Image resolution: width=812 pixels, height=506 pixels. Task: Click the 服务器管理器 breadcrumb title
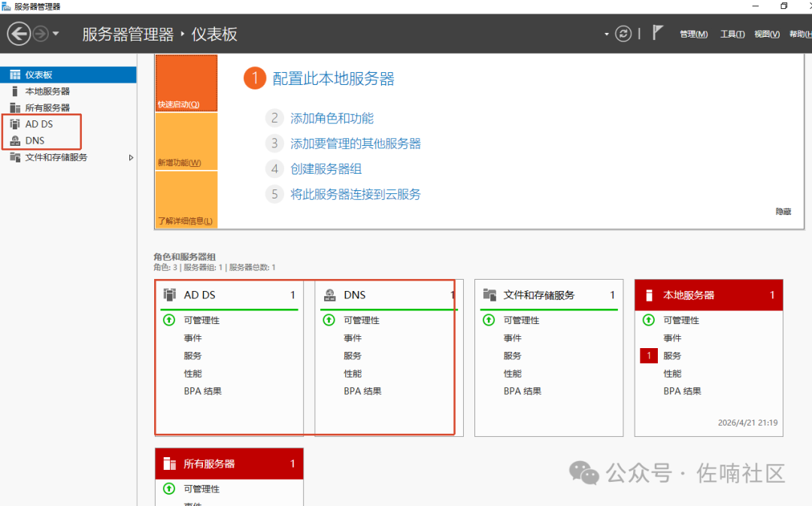pos(128,34)
